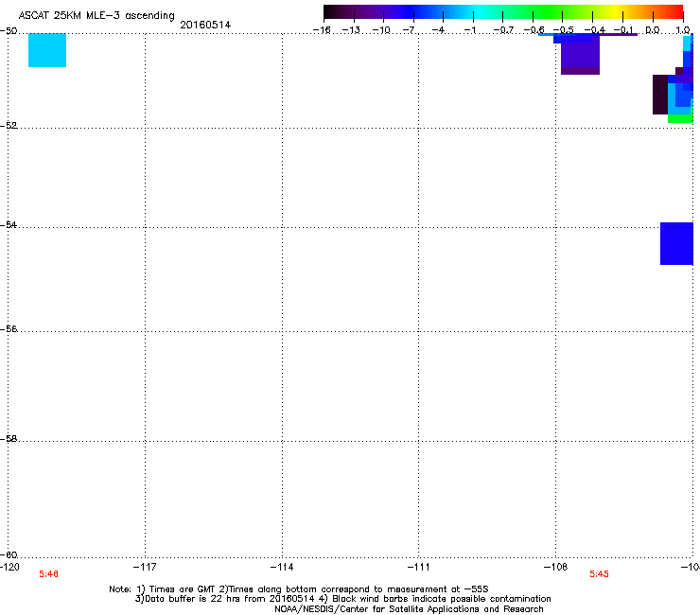Click the near-black data rectangle above latitude -52
The image size is (700, 615).
(660, 95)
